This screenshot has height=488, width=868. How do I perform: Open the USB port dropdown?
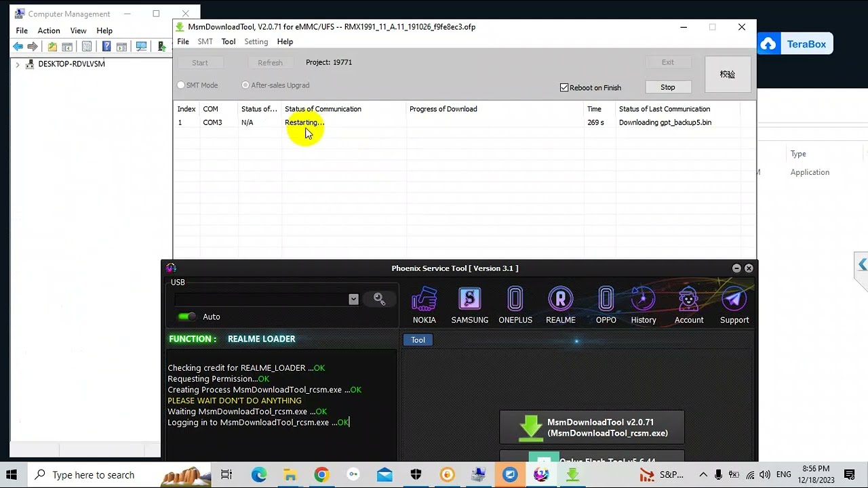coord(353,299)
